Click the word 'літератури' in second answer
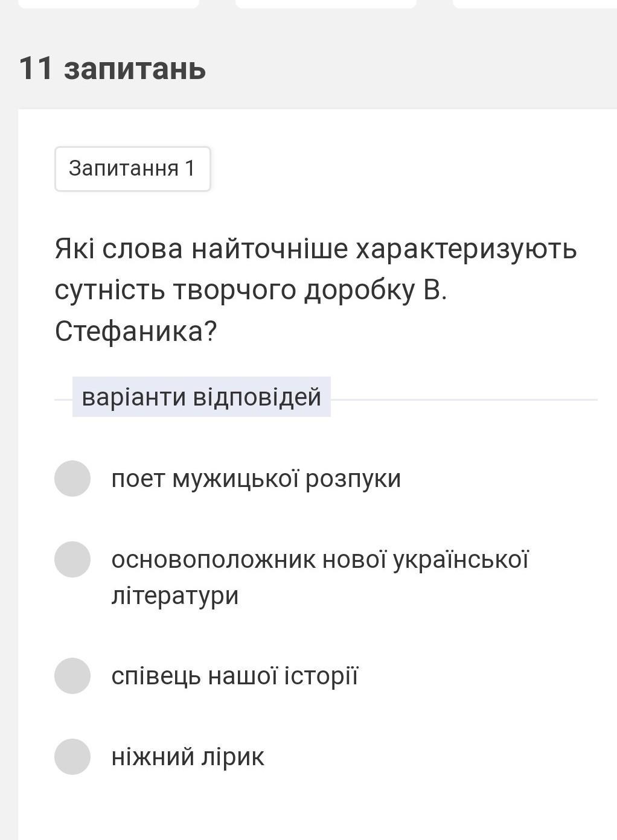The width and height of the screenshot is (617, 840). point(175,596)
